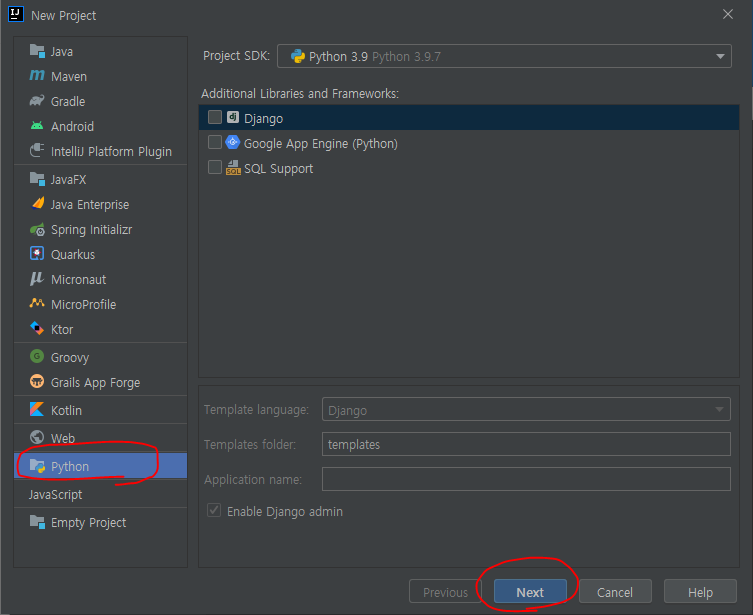This screenshot has width=753, height=615.
Task: Click the Python project icon
Action: pos(37,466)
